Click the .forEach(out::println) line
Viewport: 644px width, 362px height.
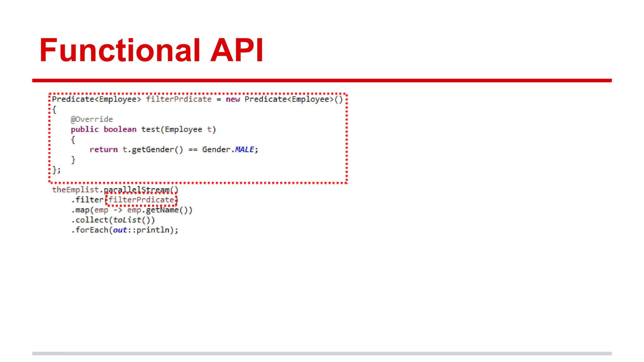pyautogui.click(x=125, y=230)
